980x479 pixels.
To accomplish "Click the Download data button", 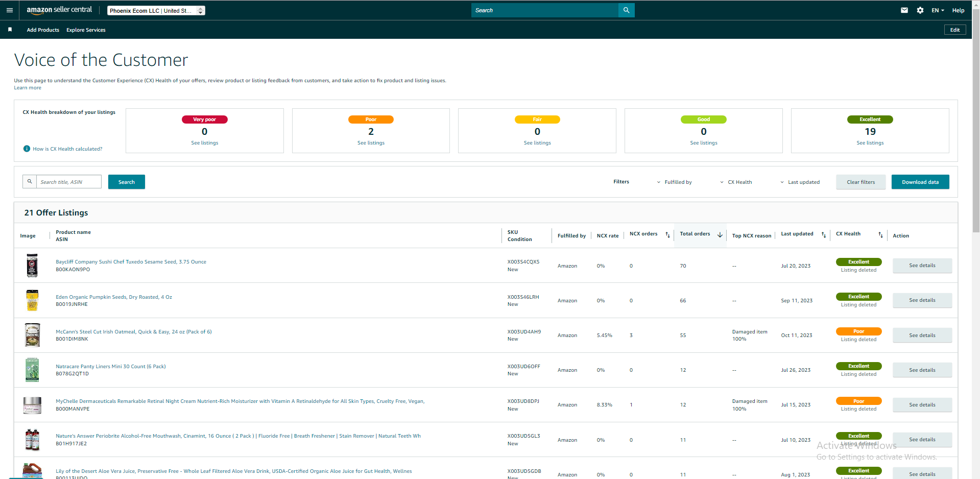I will [x=920, y=182].
